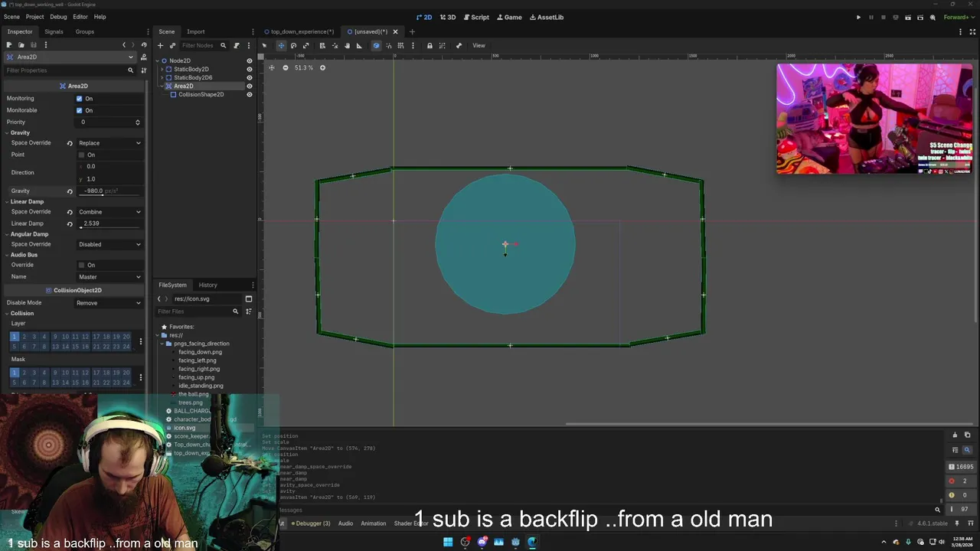
Task: Activate the Ruler Mode tool
Action: pos(359,45)
